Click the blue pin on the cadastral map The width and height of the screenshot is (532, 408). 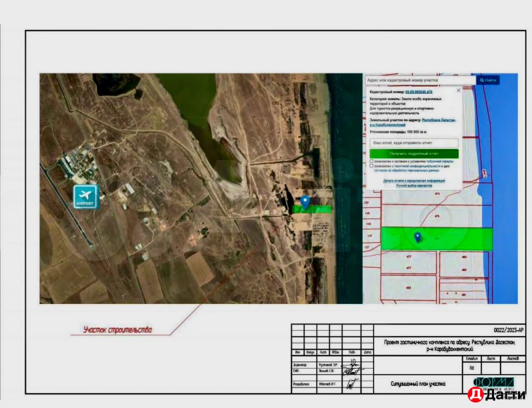click(417, 237)
